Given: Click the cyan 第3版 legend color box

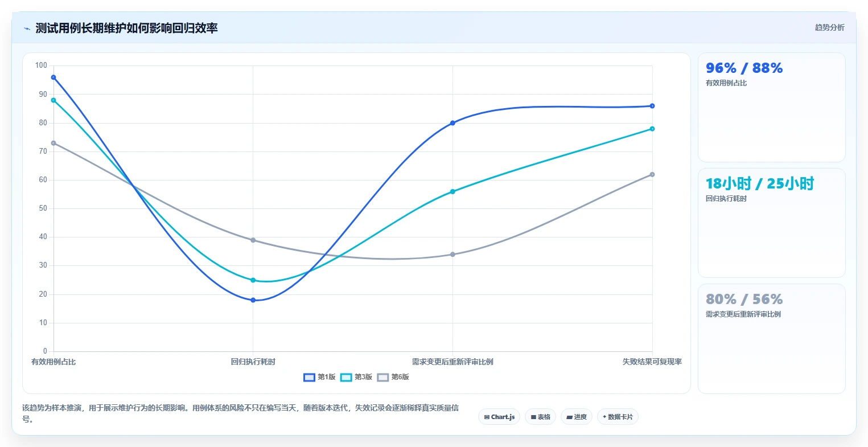Looking at the screenshot, I should click(x=346, y=377).
